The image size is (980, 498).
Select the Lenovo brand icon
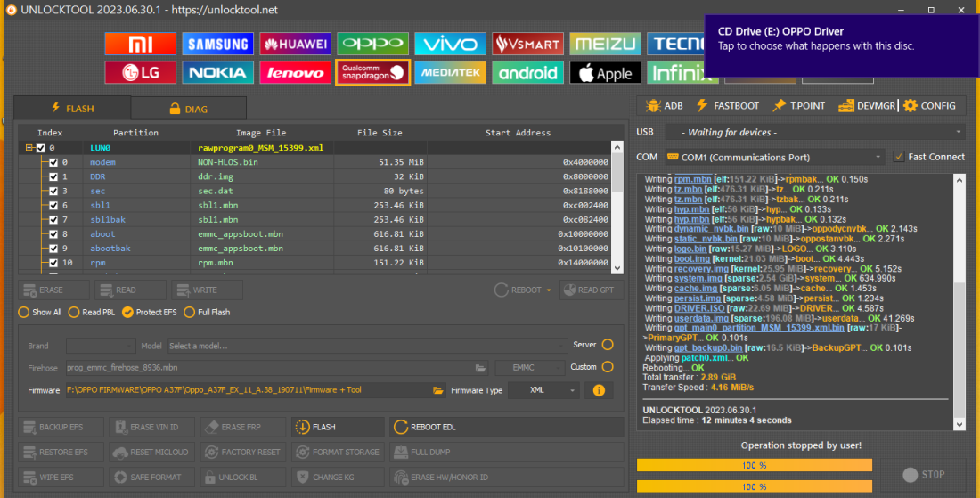pyautogui.click(x=296, y=72)
